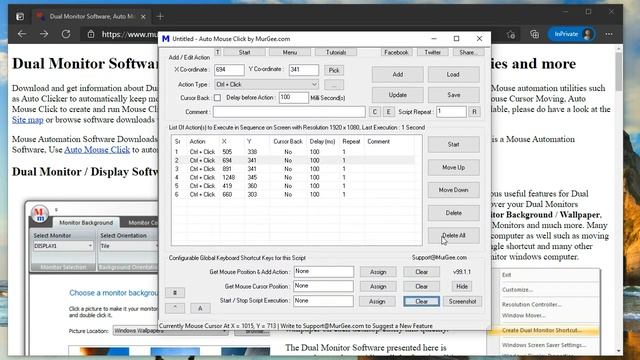This screenshot has width=640, height=360.
Task: Click the C button beside Comment
Action: click(x=375, y=111)
